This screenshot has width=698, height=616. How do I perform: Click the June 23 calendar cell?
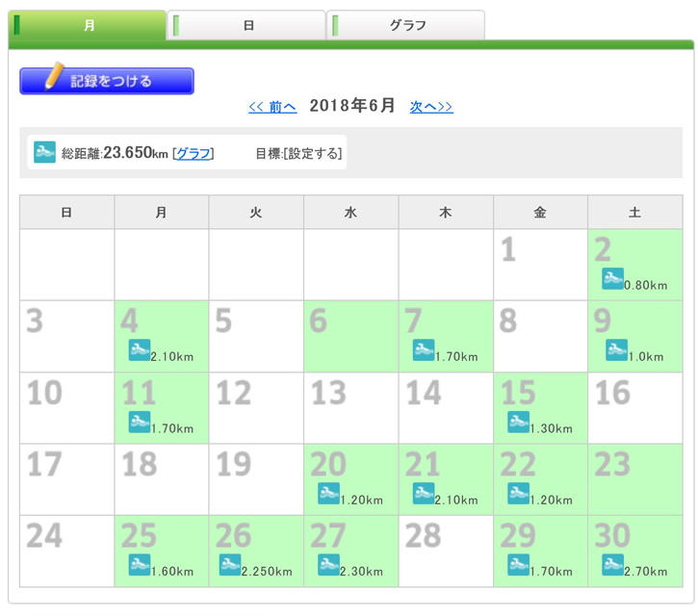(634, 479)
